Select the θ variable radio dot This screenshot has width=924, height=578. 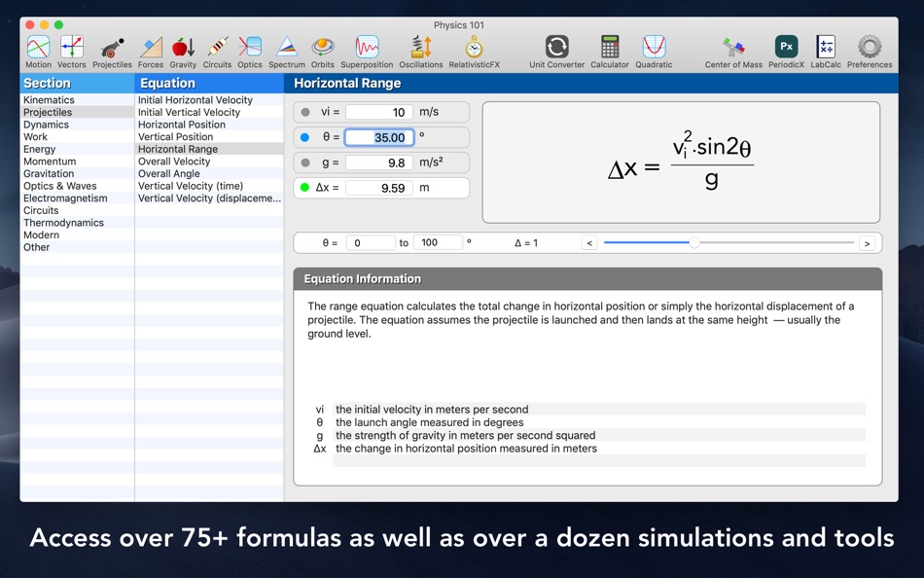304,137
